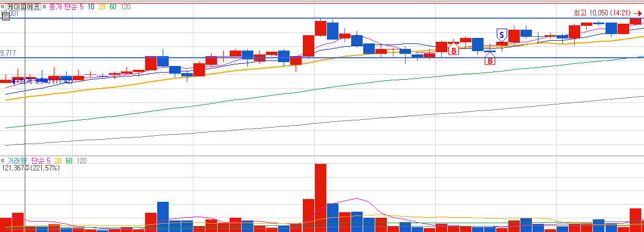The image size is (644, 232).
Task: Select the gray 120 price moving average label
Action: [126, 7]
